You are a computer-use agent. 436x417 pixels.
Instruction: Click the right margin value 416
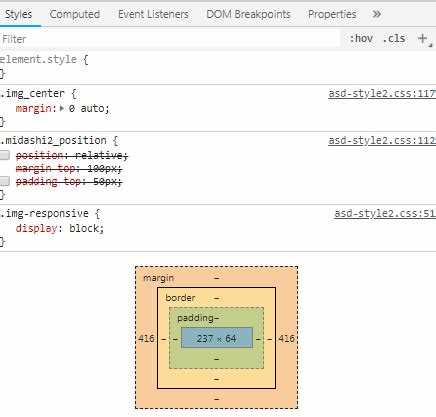coord(286,338)
